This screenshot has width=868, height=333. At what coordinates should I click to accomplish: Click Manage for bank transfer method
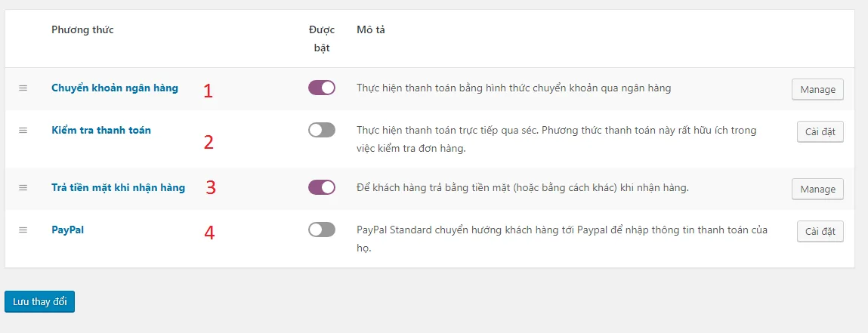[817, 90]
